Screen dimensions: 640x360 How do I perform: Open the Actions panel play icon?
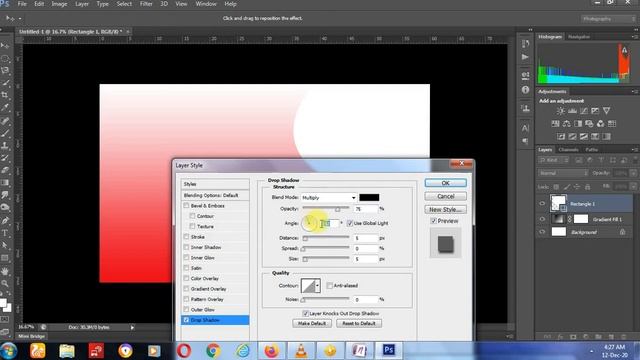pyautogui.click(x=525, y=57)
